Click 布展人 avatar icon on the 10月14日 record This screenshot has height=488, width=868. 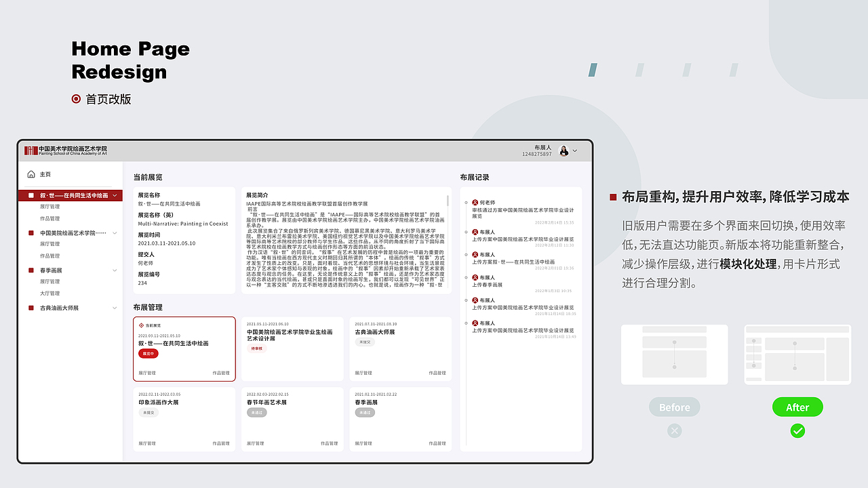(x=475, y=323)
